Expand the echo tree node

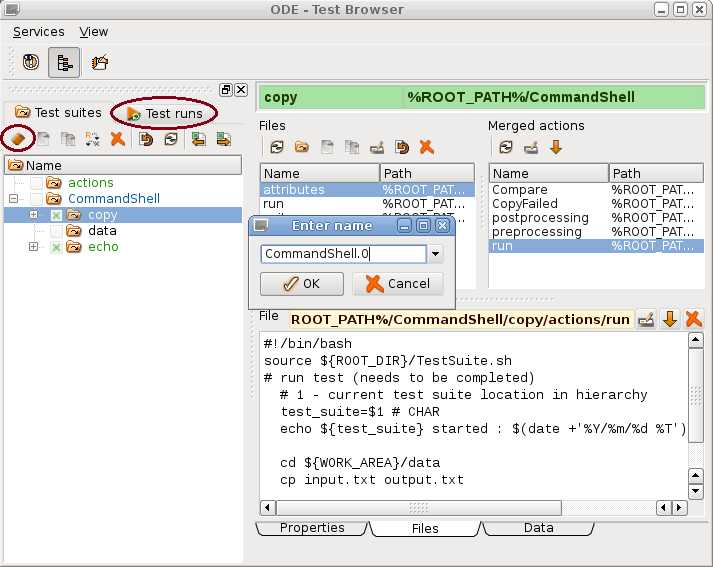coord(33,247)
